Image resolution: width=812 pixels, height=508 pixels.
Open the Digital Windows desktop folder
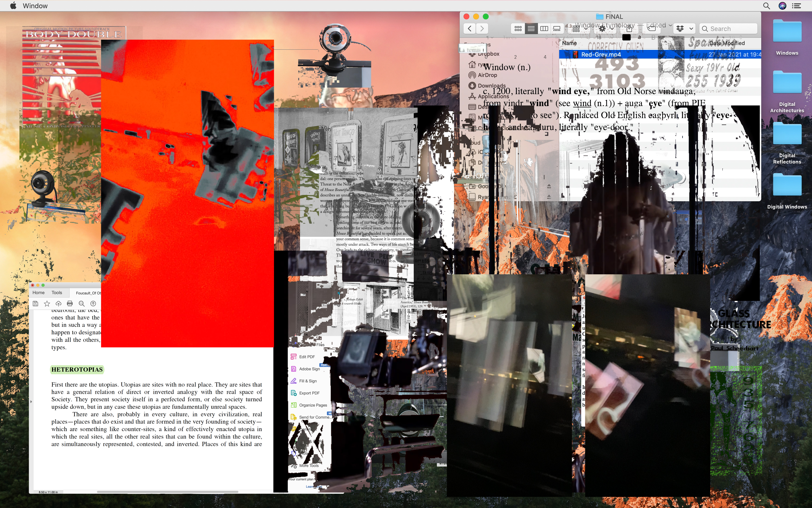(x=787, y=192)
